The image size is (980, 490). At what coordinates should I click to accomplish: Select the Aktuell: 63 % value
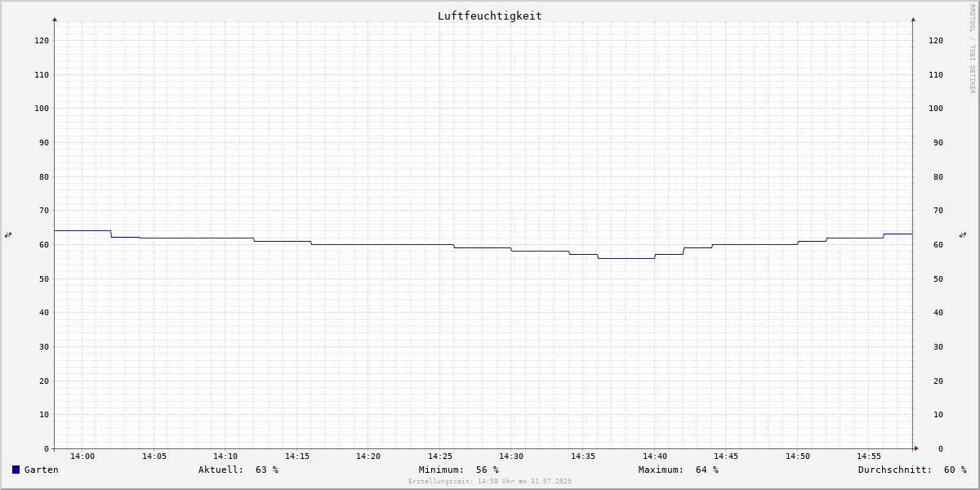(238, 470)
